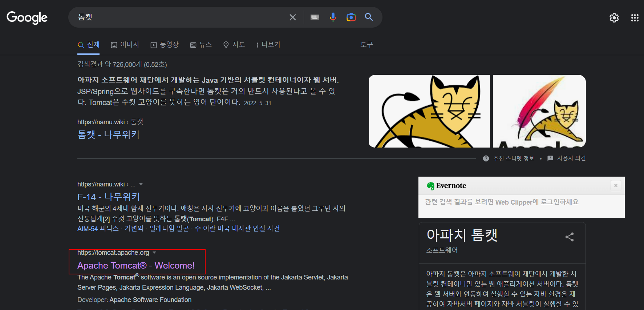Image resolution: width=644 pixels, height=310 pixels.
Task: Select the 전체 tab
Action: pos(89,45)
